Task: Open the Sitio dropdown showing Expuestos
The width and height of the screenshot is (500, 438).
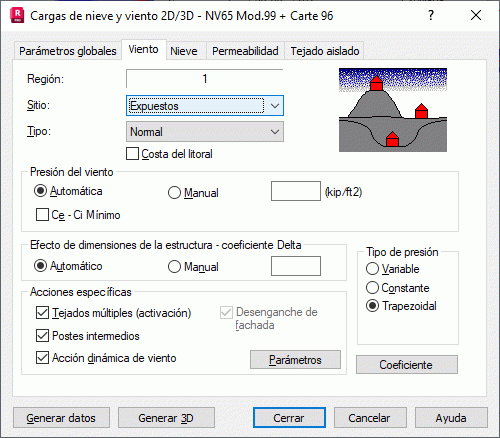Action: [205, 106]
